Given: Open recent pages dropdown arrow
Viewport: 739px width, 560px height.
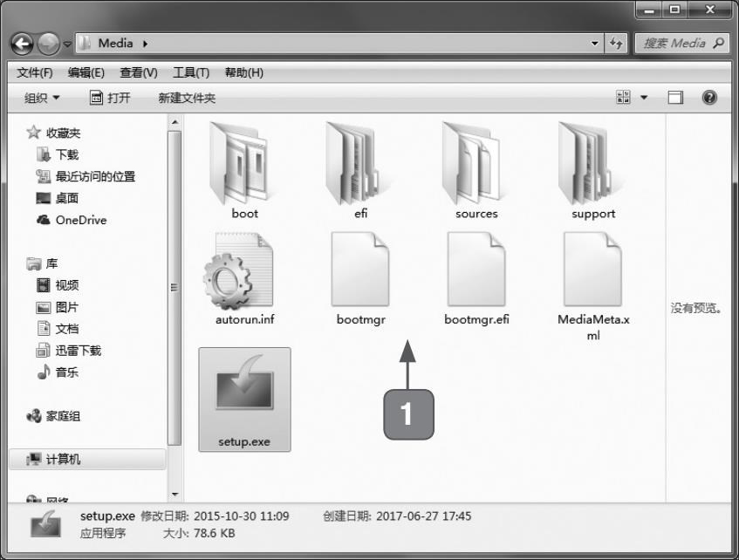Looking at the screenshot, I should [x=67, y=44].
